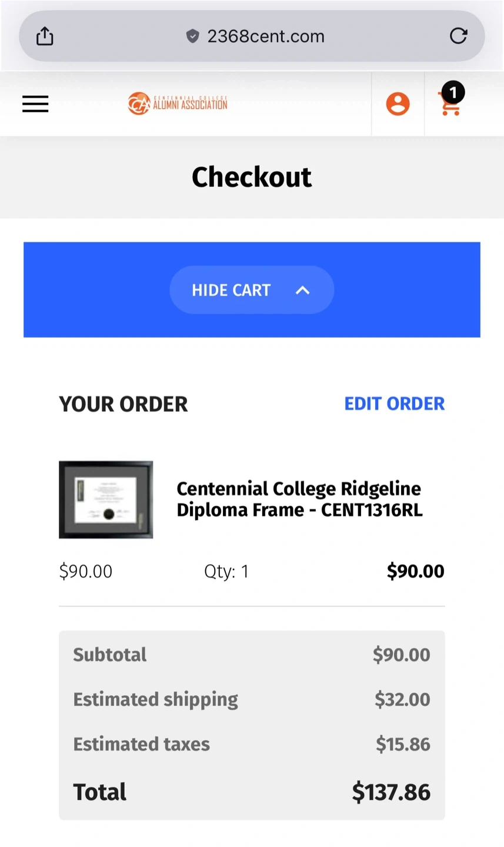Click the EDIT ORDER link
504x847 pixels.
[x=394, y=404]
